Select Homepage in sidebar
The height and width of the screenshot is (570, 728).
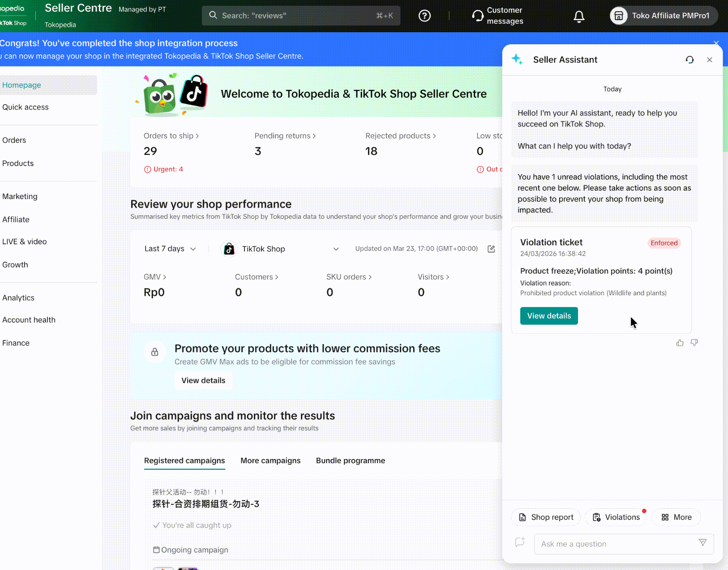coord(47,85)
